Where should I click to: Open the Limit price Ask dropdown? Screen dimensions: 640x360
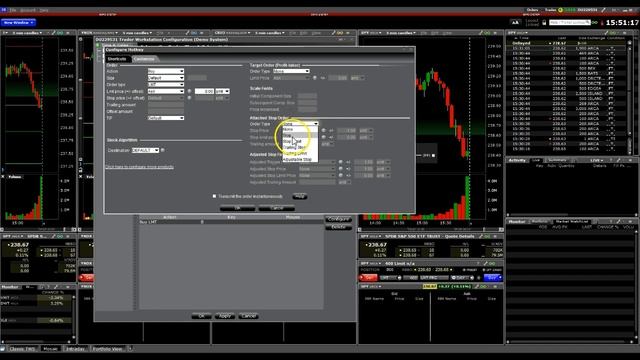[x=166, y=91]
